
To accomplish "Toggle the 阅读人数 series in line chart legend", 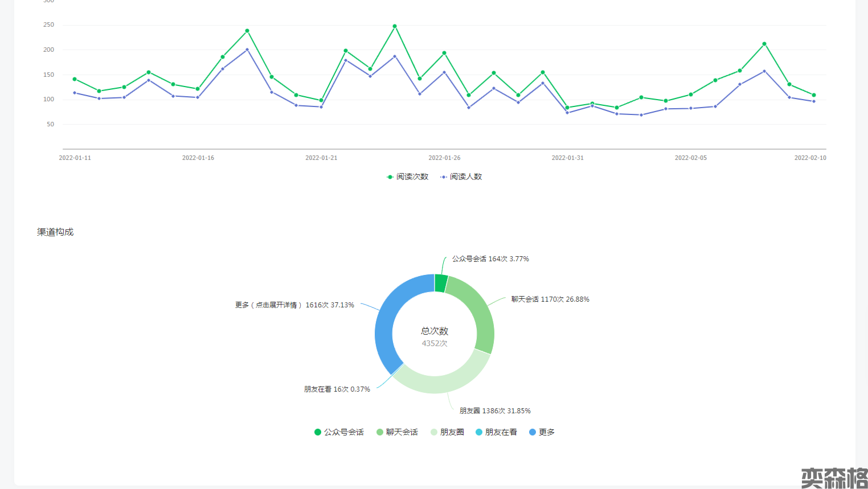I will (461, 177).
